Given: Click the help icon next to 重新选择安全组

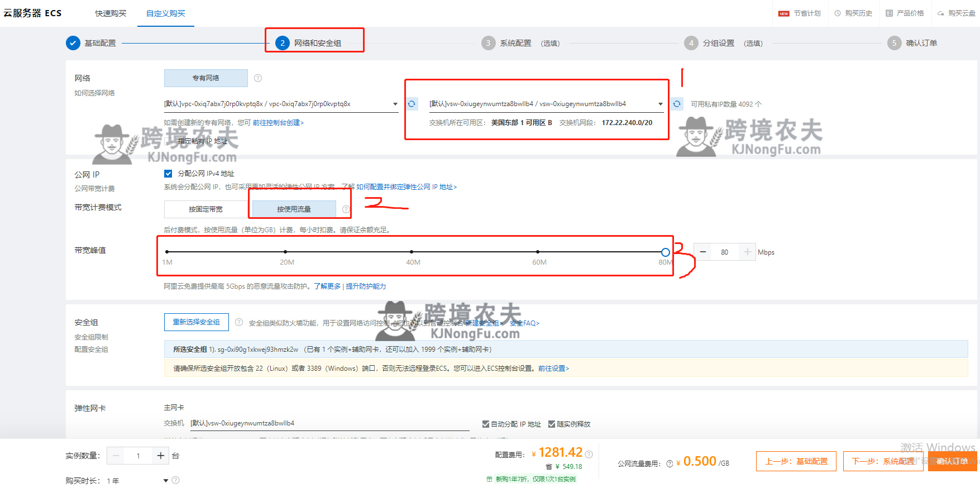Looking at the screenshot, I should (x=239, y=322).
